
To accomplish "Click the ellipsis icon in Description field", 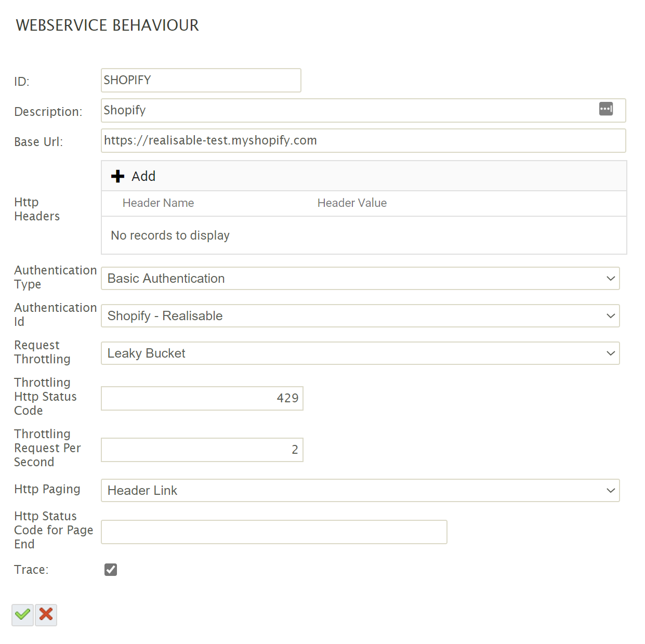I will [605, 109].
